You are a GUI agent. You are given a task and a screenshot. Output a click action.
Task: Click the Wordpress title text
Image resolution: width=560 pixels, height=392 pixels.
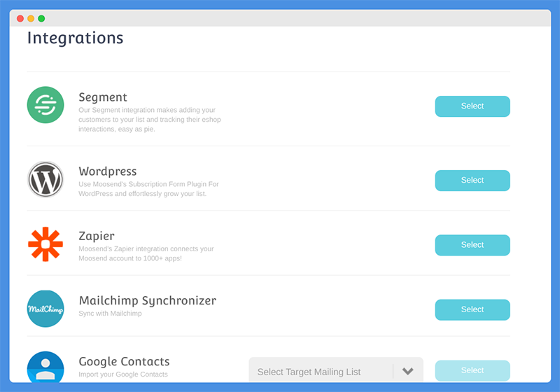[x=108, y=171]
